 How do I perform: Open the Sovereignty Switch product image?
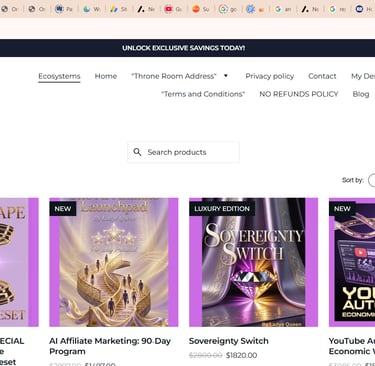(x=253, y=262)
